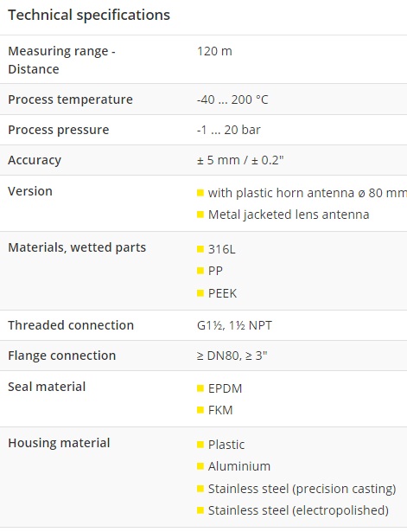
Task: Click yellow square next to PP
Action: [200, 271]
